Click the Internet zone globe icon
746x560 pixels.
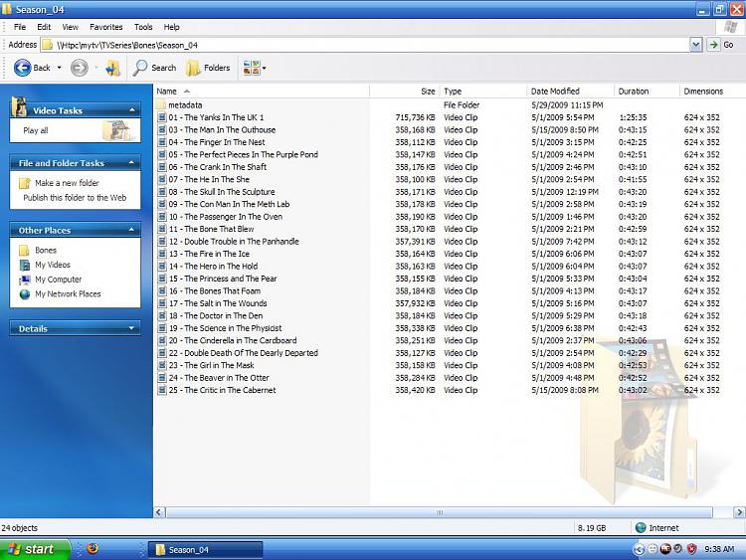tap(641, 527)
